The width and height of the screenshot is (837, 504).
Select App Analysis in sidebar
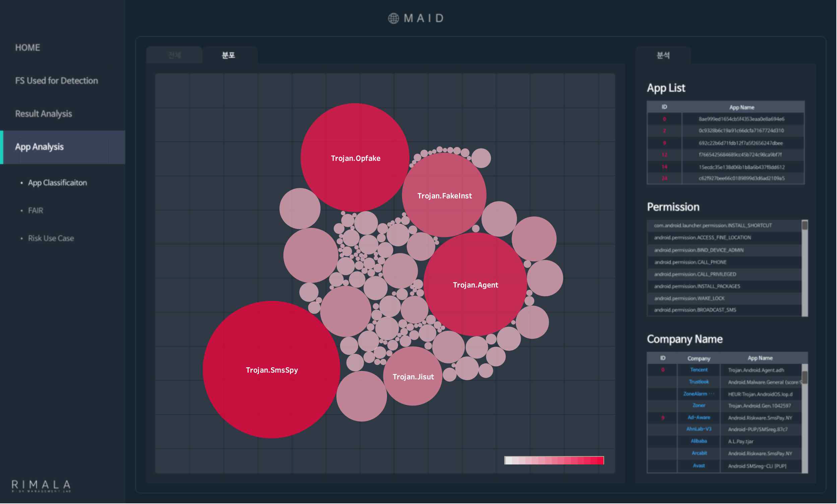tap(63, 147)
